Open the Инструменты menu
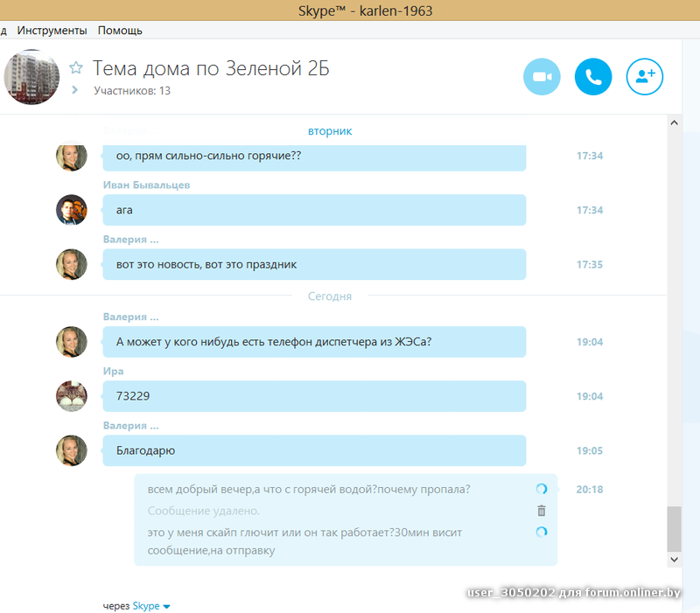 point(52,31)
